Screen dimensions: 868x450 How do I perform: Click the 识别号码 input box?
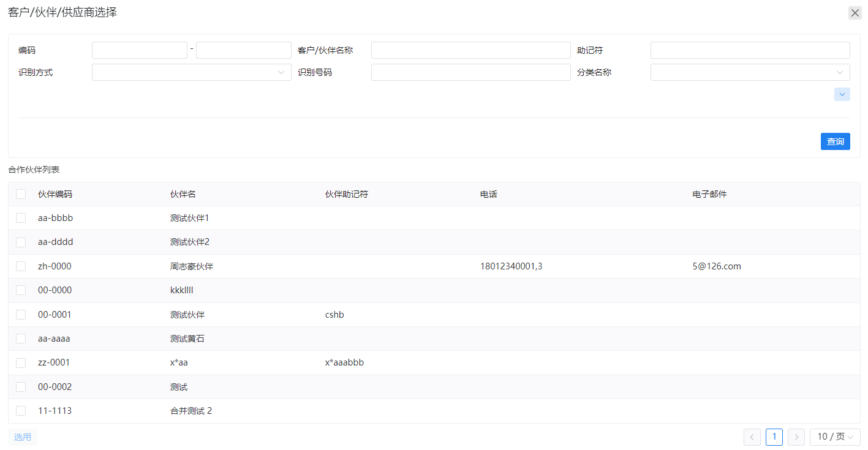tap(470, 72)
